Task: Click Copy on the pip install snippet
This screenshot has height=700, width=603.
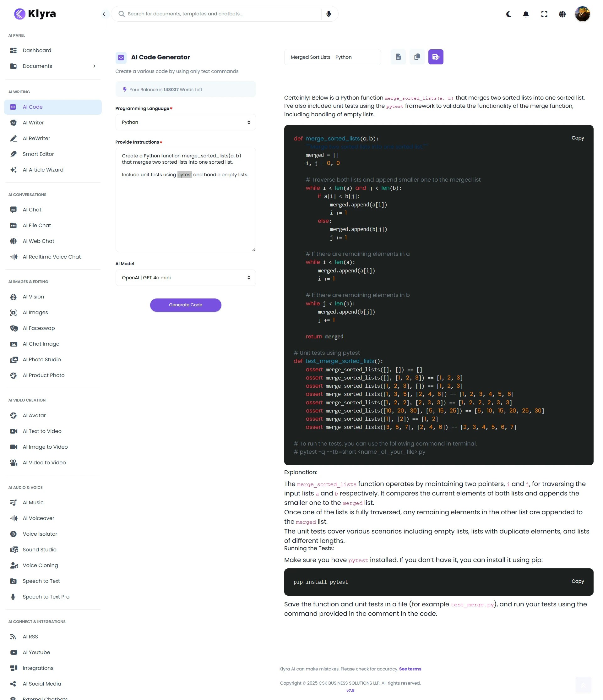Action: [578, 582]
